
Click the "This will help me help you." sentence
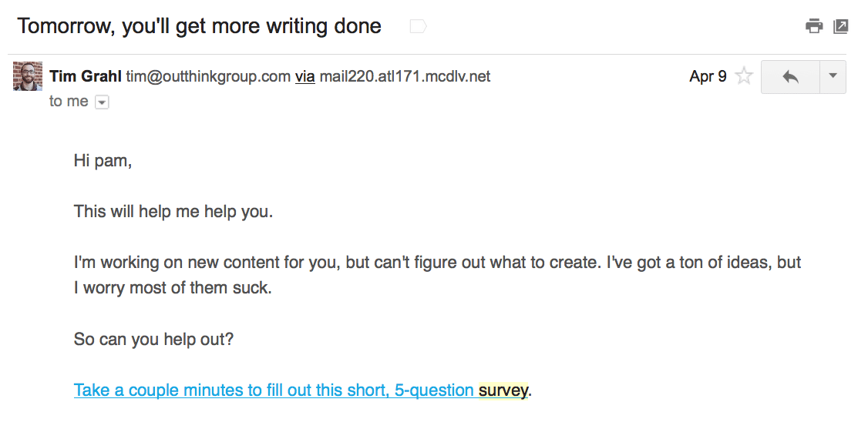coord(173,211)
